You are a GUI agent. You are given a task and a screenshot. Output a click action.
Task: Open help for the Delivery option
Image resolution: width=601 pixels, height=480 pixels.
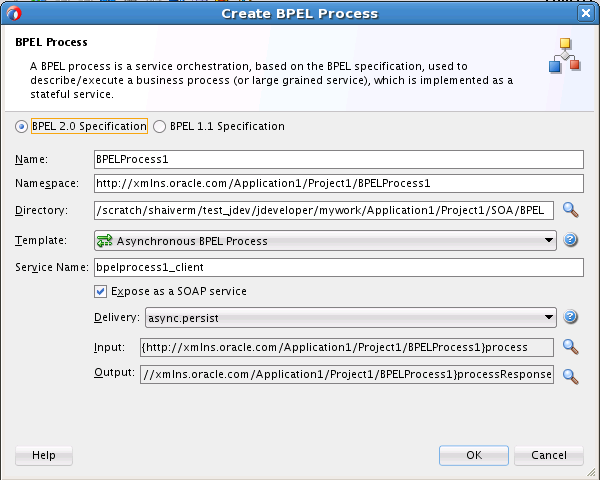pos(570,317)
